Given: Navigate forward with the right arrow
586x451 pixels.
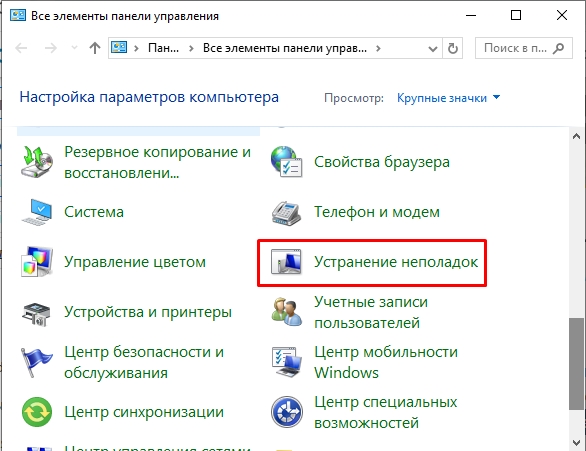Looking at the screenshot, I should click(50, 48).
